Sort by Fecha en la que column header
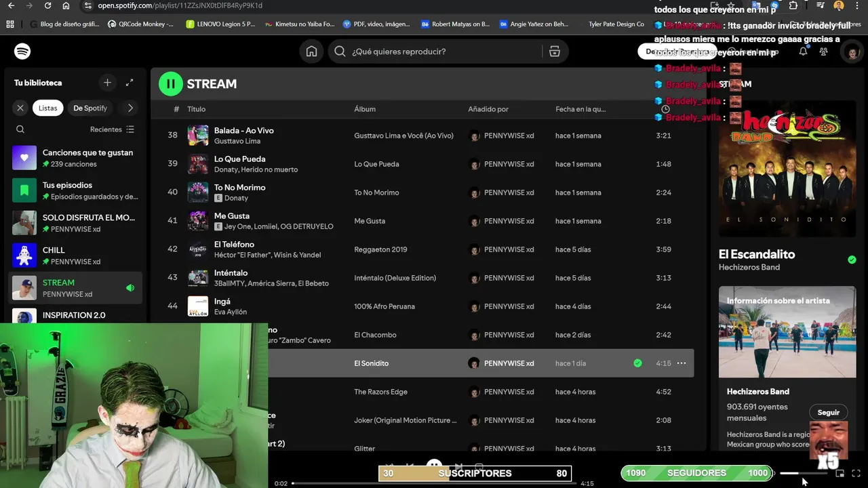Image resolution: width=868 pixels, height=488 pixels. pos(580,109)
